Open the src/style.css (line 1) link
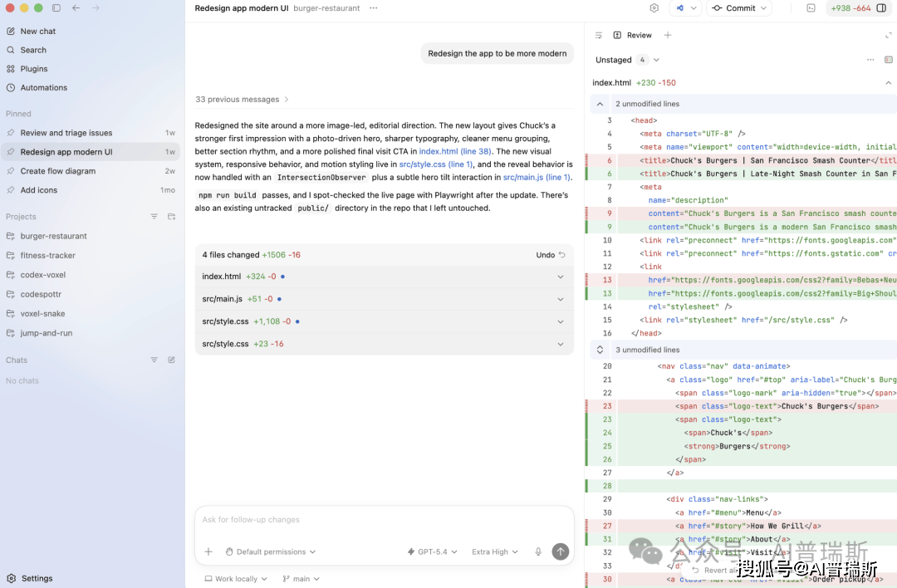 pyautogui.click(x=436, y=164)
